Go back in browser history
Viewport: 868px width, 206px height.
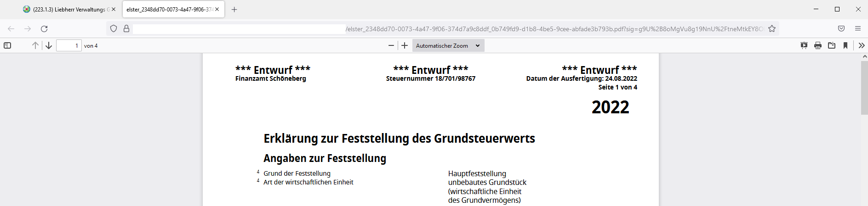tap(11, 28)
